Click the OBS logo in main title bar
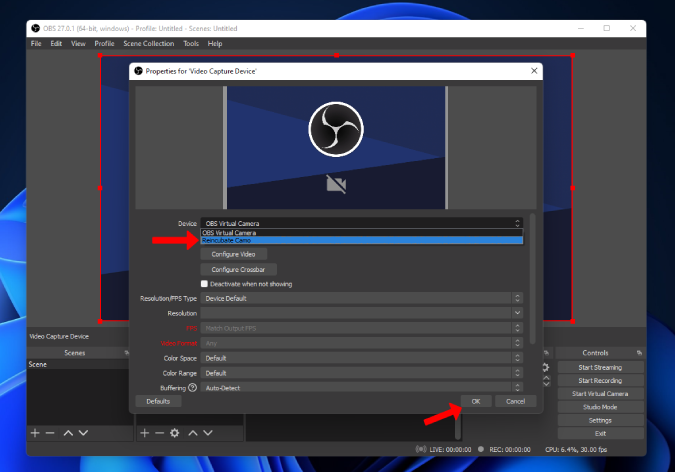This screenshot has width=675, height=472. pos(36,28)
